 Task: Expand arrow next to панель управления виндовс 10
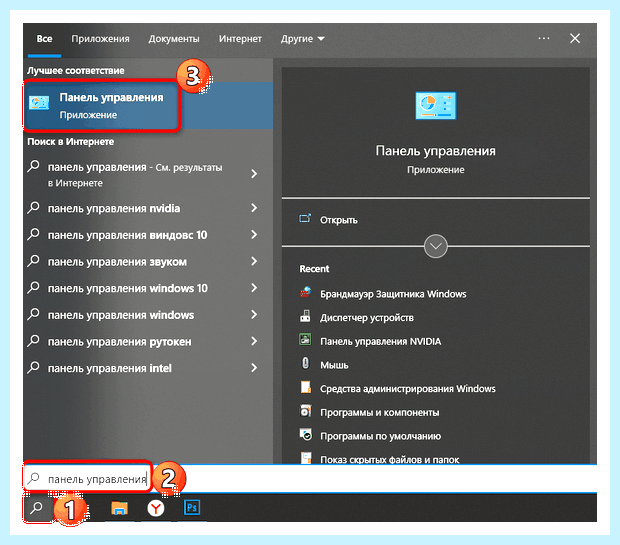click(x=254, y=235)
